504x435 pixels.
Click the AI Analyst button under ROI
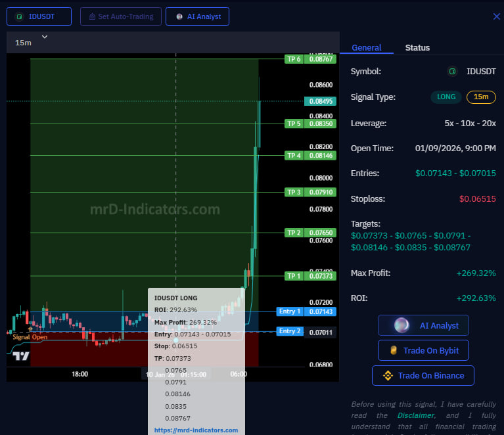pos(423,325)
